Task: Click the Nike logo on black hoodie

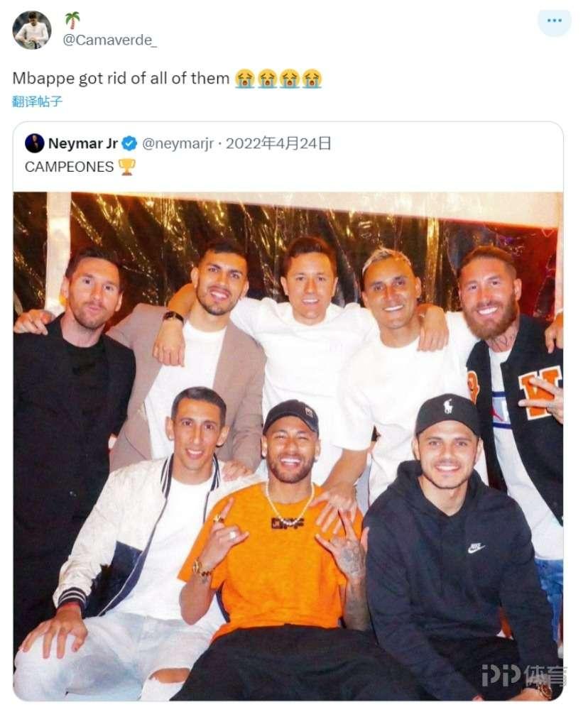Action: point(476,548)
